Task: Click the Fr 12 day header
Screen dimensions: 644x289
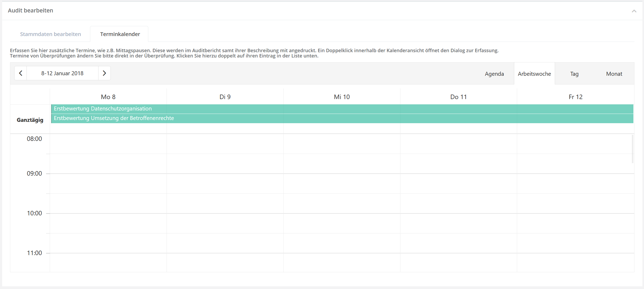Action: click(576, 97)
